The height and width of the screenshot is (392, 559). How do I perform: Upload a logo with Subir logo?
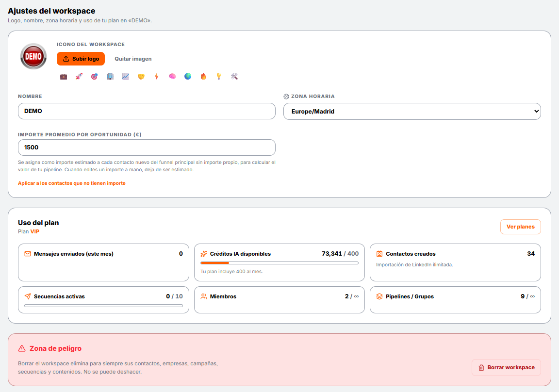(x=81, y=59)
